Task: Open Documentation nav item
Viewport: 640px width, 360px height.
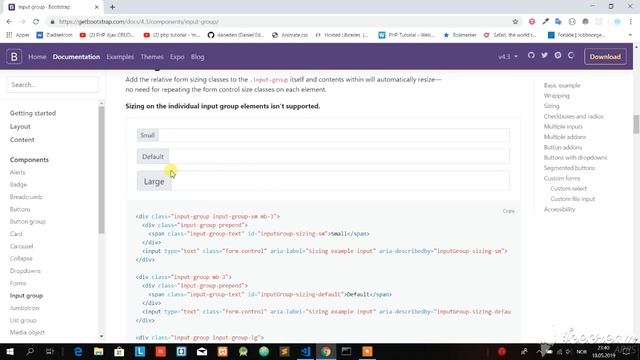Action: click(x=76, y=57)
